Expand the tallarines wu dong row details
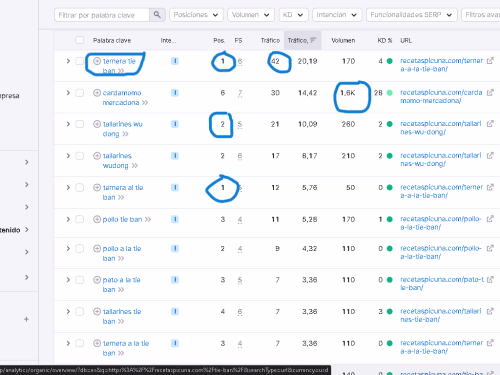 pos(68,124)
